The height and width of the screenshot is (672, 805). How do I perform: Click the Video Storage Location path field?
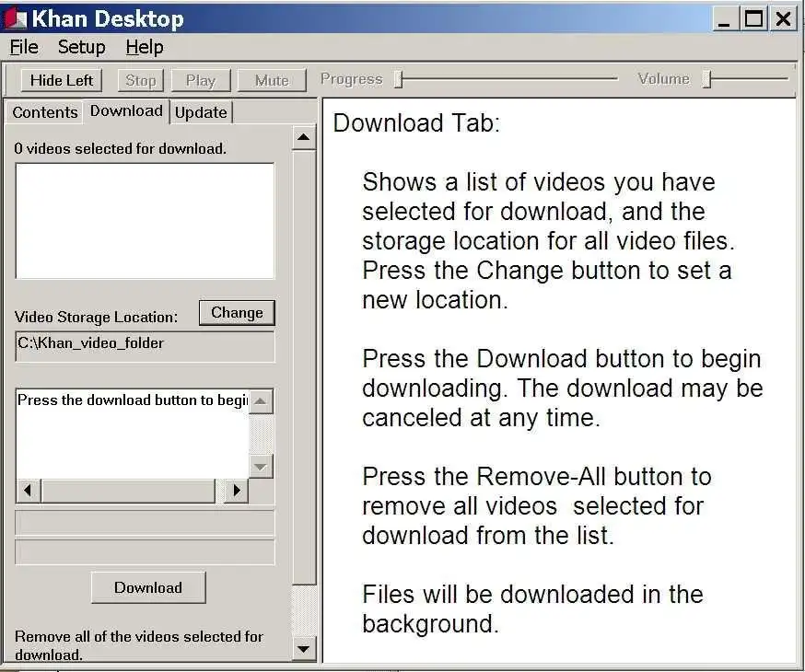click(145, 346)
